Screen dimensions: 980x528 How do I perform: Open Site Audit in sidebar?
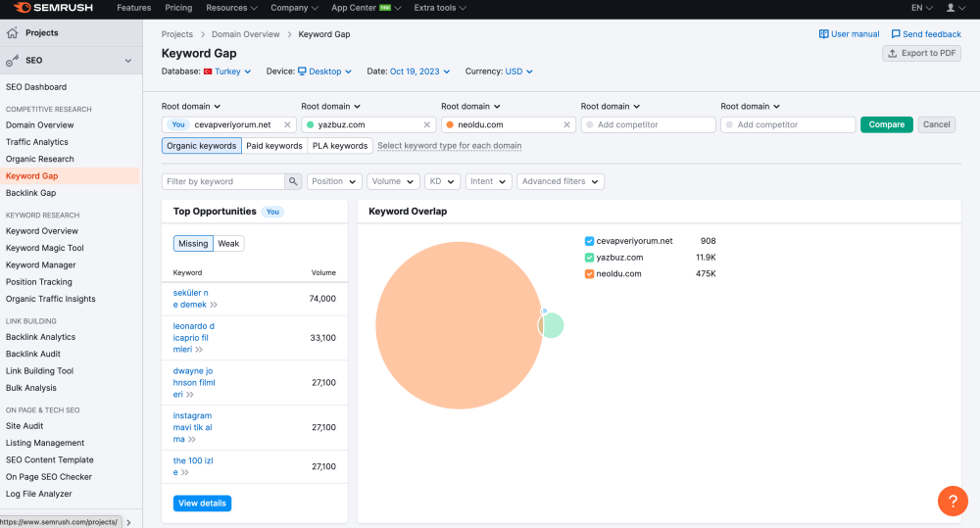(24, 426)
